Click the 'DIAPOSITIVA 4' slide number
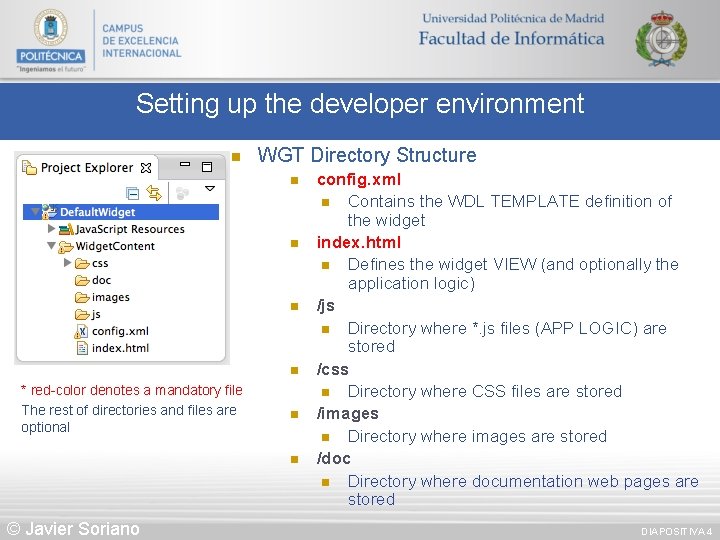720x540 pixels. pos(676,531)
